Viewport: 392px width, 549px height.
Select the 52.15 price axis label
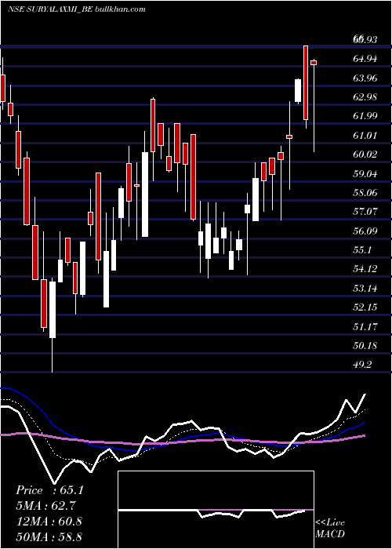click(x=366, y=307)
